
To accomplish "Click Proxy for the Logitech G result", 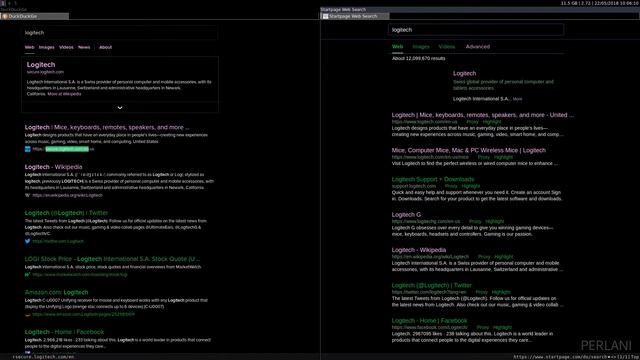I will click(475, 221).
